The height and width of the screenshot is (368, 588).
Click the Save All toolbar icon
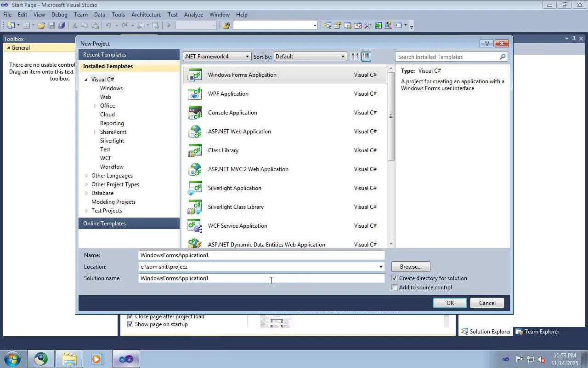tap(62, 26)
